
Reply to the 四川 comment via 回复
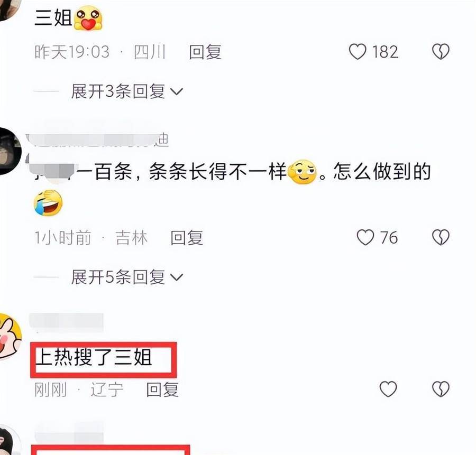[x=205, y=52]
